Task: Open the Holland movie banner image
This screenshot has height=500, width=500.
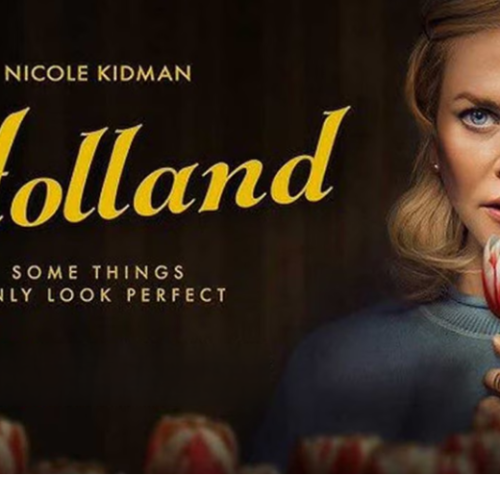Action: 250,237
